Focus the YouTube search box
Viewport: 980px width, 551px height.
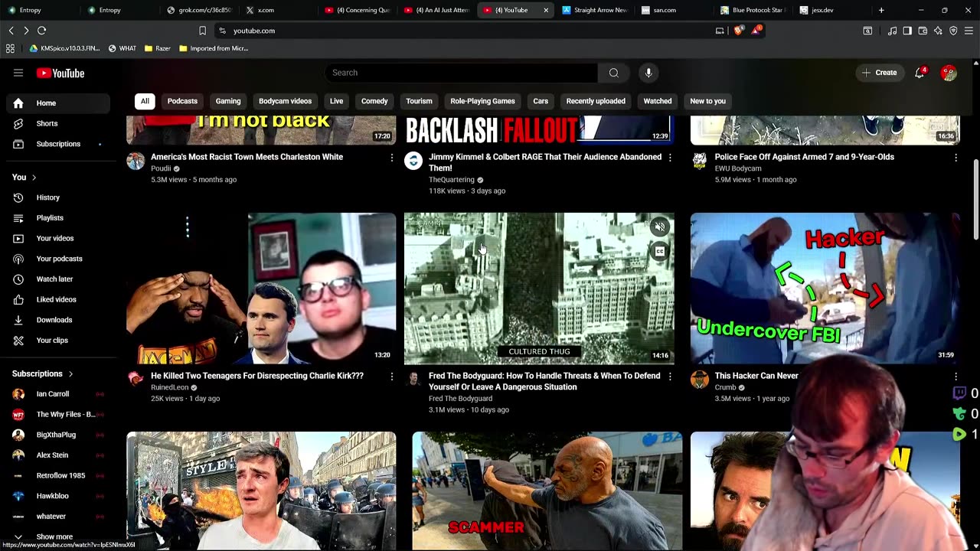tap(461, 73)
